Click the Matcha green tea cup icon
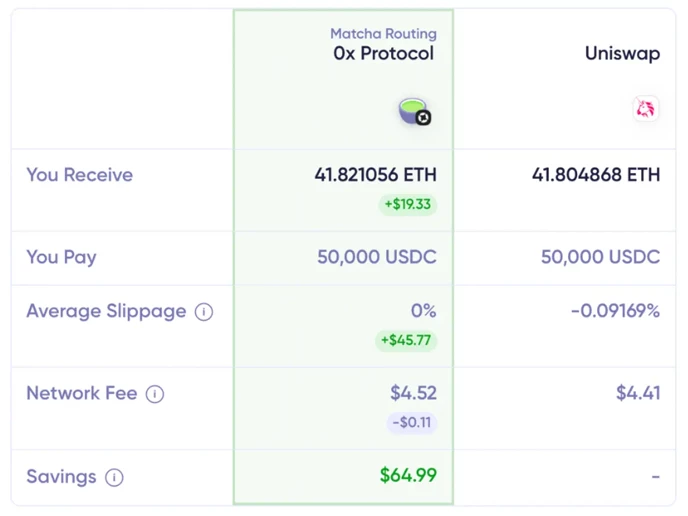Image resolution: width=688 pixels, height=516 pixels. tap(412, 110)
